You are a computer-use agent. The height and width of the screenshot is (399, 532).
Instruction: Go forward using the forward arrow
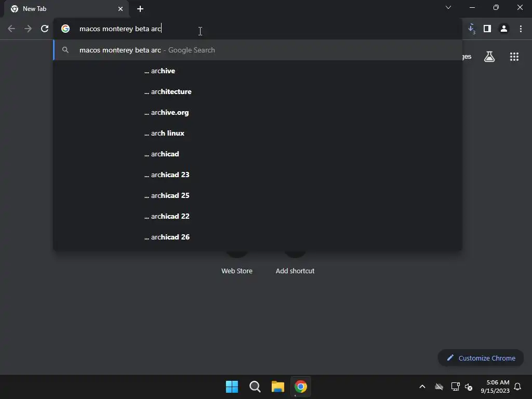pos(28,29)
